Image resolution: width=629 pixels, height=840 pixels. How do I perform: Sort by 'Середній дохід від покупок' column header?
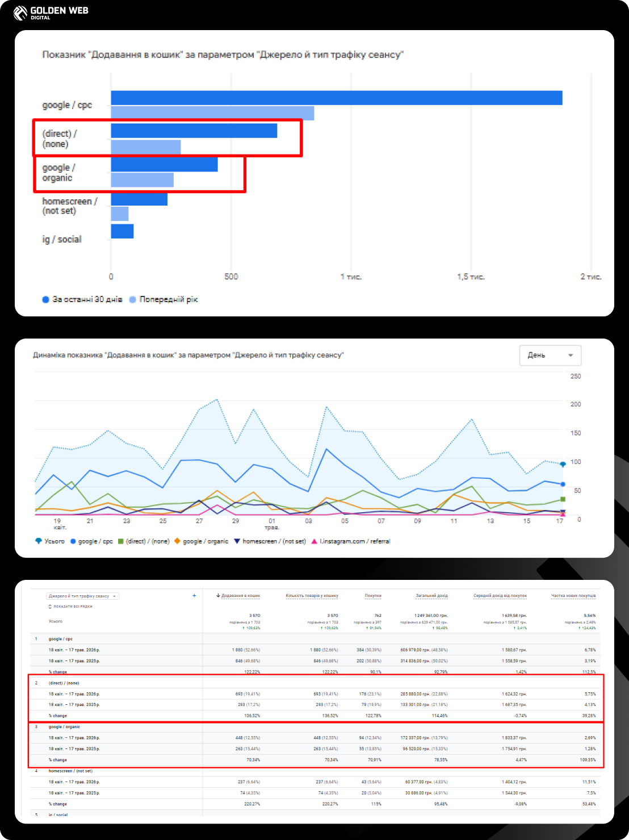(x=500, y=596)
